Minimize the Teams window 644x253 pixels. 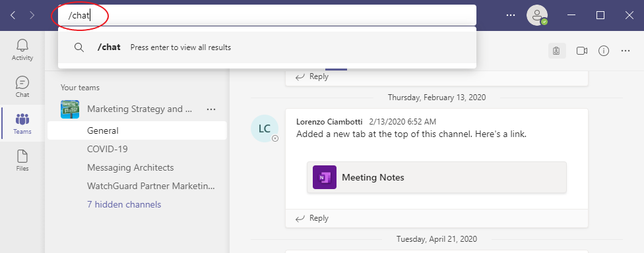pos(571,15)
